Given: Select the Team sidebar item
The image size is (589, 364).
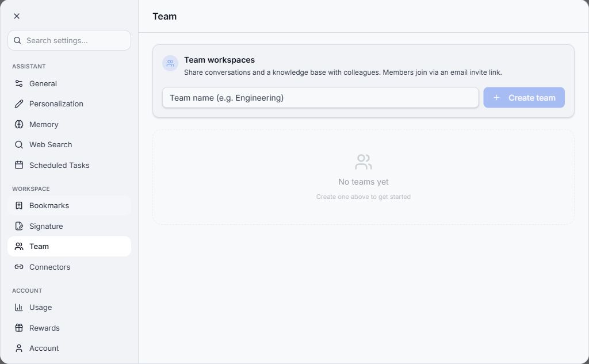Looking at the screenshot, I should tap(69, 247).
